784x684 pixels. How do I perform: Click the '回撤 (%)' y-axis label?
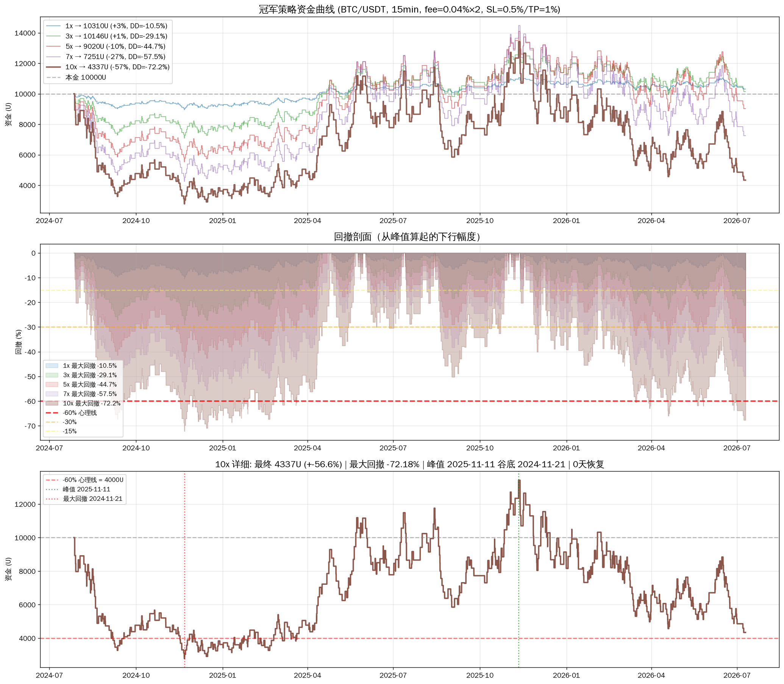pos(18,342)
